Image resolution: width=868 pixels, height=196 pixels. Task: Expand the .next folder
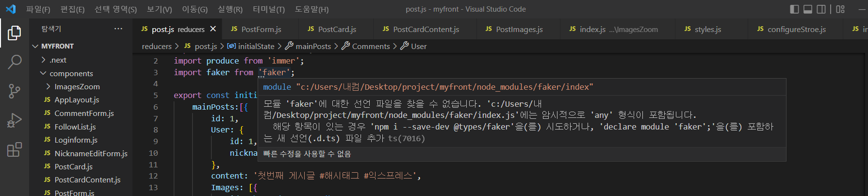(81, 60)
